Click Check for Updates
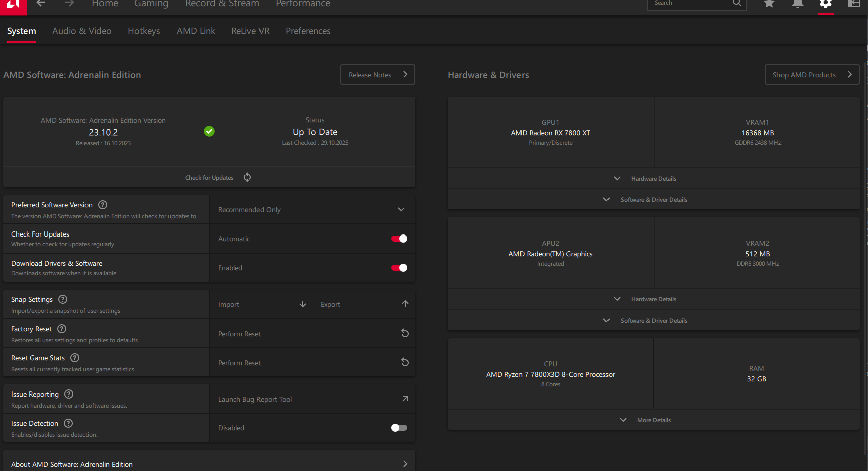This screenshot has width=868, height=471. (209, 178)
